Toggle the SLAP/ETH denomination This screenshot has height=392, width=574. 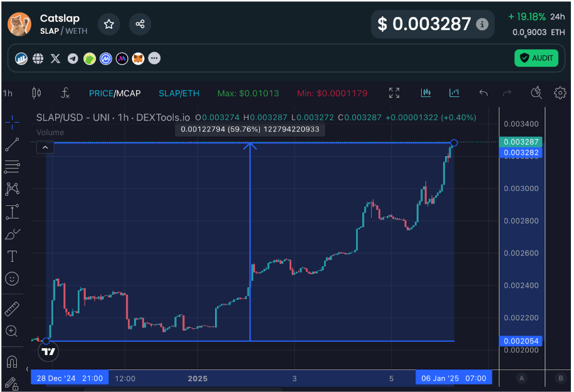pos(179,93)
